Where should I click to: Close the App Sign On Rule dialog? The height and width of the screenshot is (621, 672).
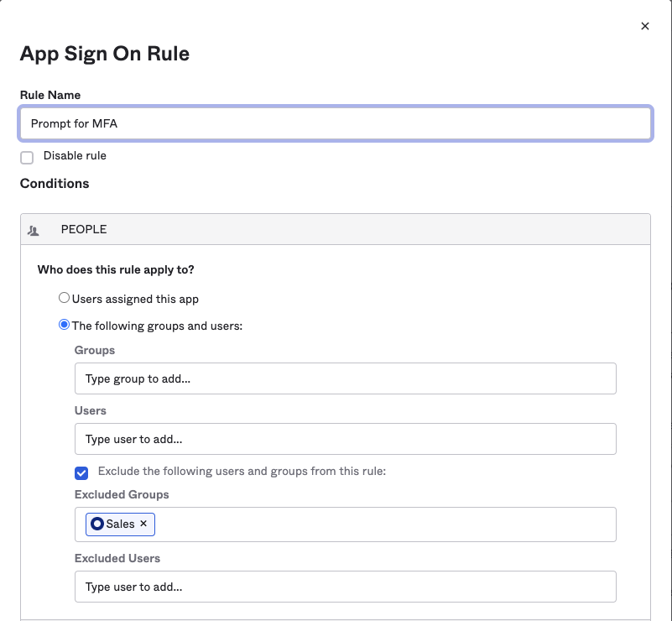click(x=645, y=26)
